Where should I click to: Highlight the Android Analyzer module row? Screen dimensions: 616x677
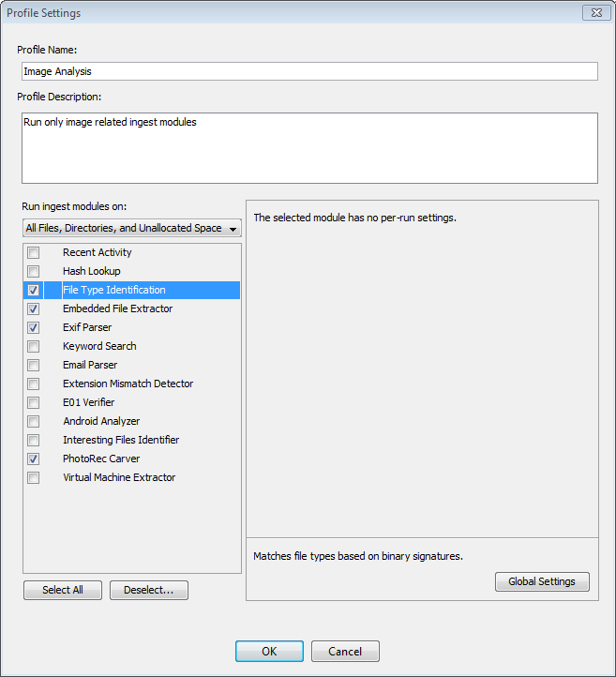[x=101, y=421]
